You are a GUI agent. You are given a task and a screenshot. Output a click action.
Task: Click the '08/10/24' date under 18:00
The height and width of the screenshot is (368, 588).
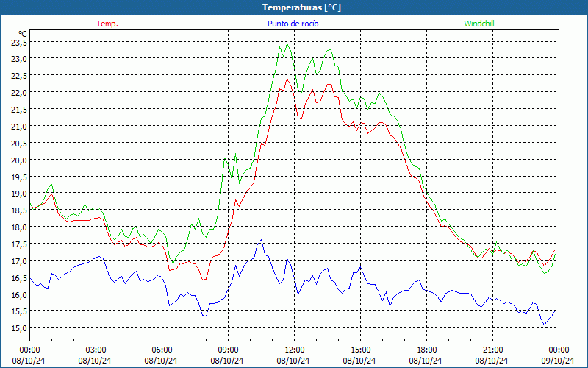426,361
